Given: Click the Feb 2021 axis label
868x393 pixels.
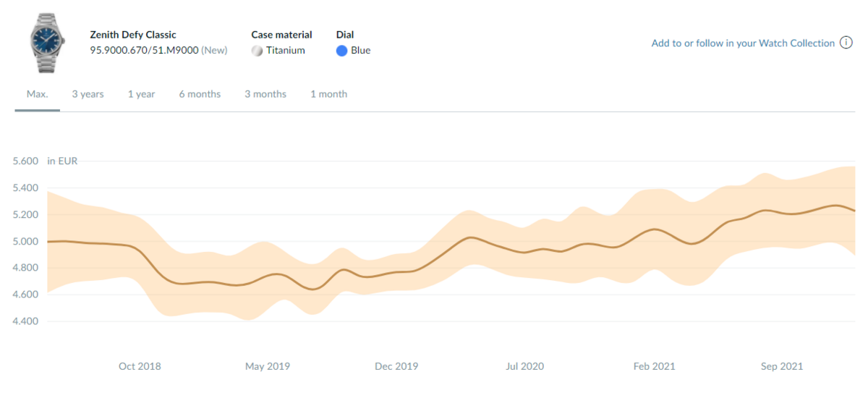Looking at the screenshot, I should click(x=654, y=366).
